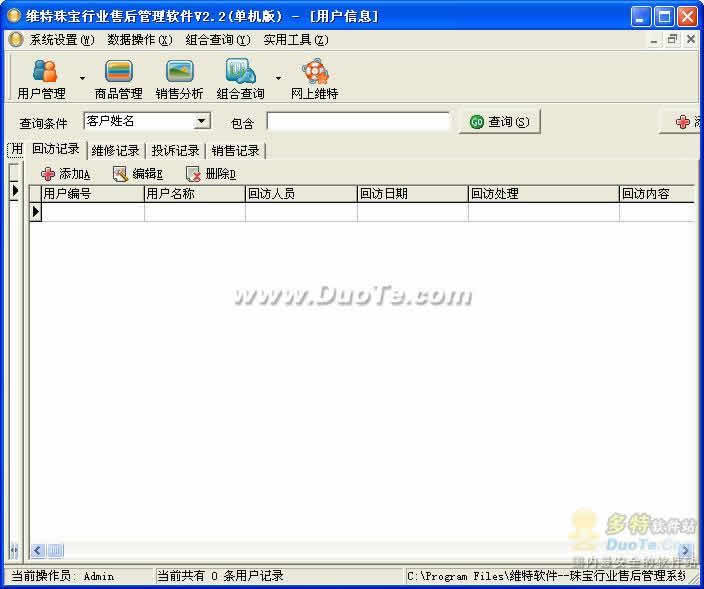
Task: Click 回访处理 column header
Action: pyautogui.click(x=544, y=194)
